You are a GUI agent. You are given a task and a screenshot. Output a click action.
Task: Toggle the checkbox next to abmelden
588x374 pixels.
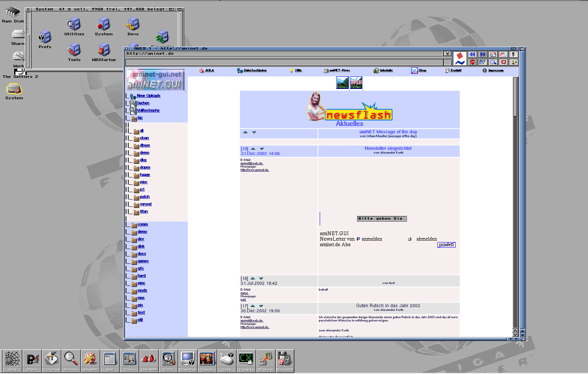click(x=409, y=239)
